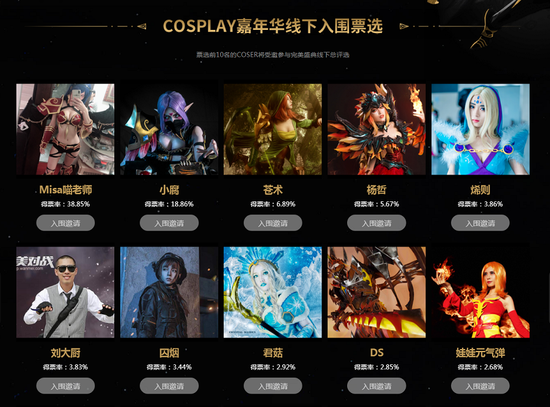The height and width of the screenshot is (407, 550).
Task: Click 入围邀请 button under 杨哲
Action: [x=377, y=223]
